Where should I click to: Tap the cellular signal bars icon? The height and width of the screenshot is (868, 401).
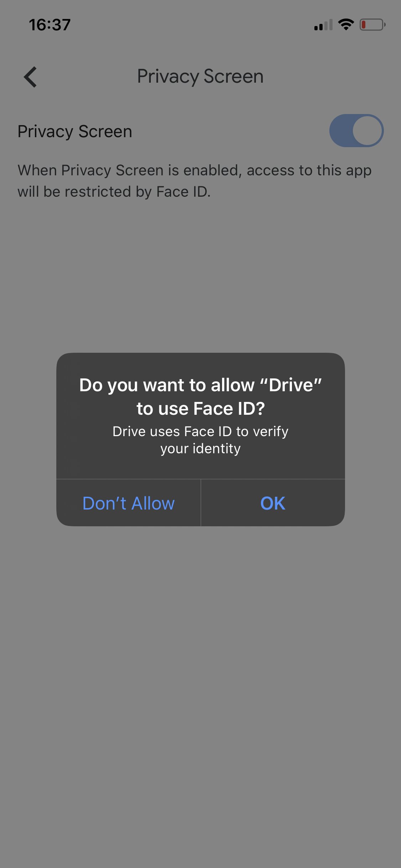pos(323,25)
